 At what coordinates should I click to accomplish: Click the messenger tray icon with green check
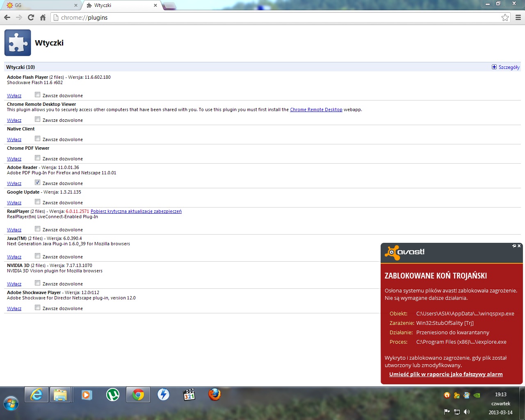pos(457,395)
